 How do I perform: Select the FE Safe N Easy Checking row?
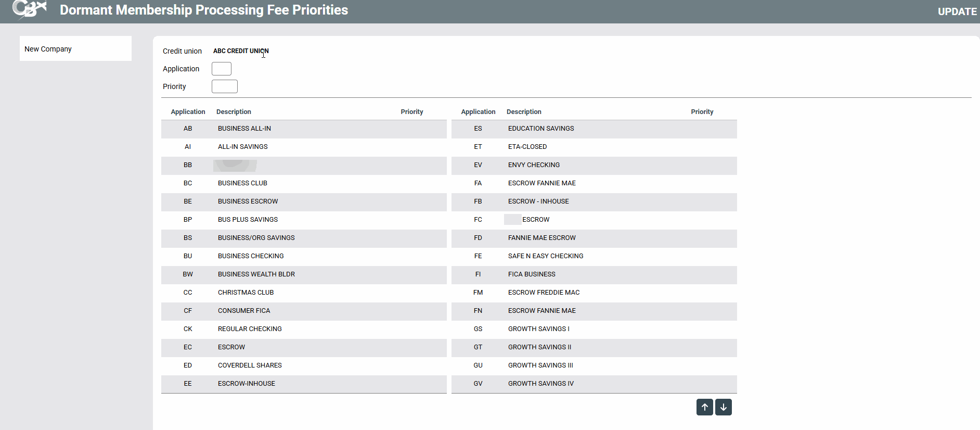pos(594,256)
